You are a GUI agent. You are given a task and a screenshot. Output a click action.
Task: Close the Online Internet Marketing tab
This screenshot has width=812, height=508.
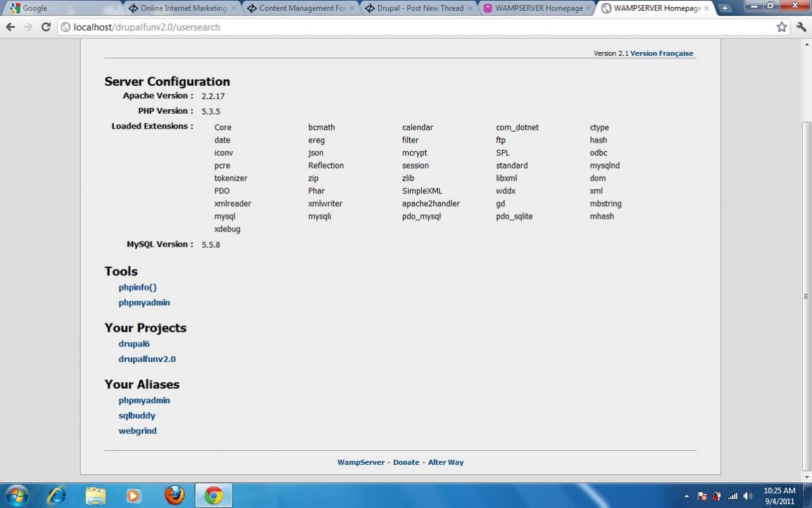[x=234, y=8]
